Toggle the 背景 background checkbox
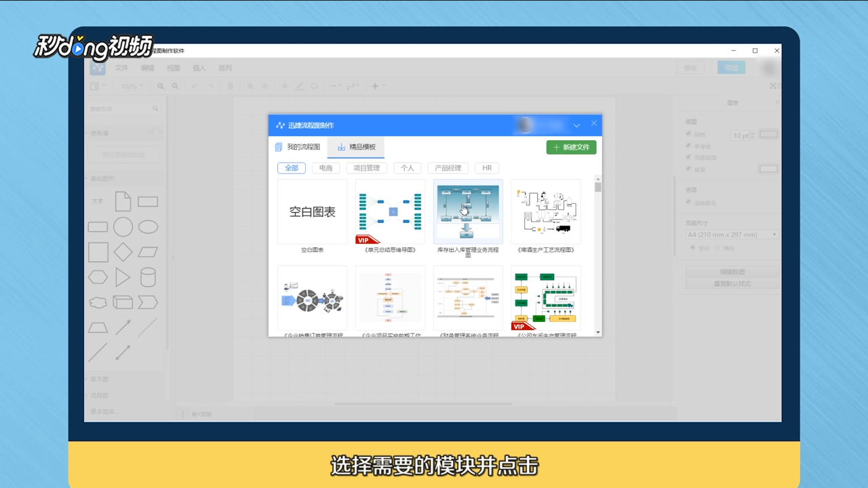 coord(689,169)
